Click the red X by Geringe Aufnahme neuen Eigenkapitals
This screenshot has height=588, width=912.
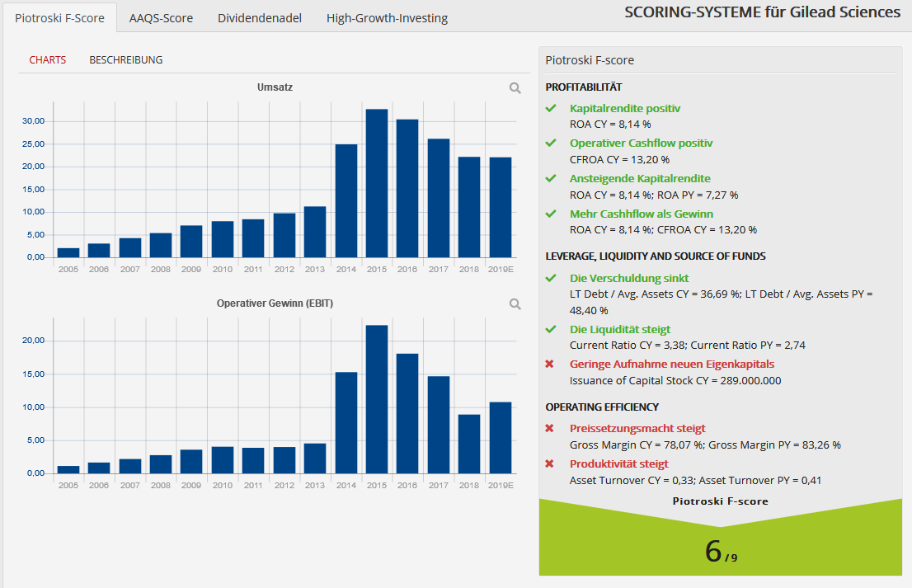click(550, 364)
